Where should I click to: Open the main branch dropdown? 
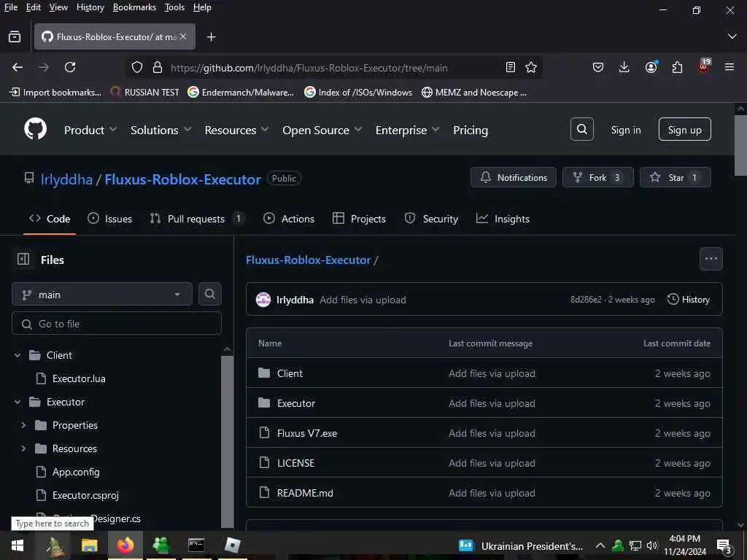(x=102, y=295)
